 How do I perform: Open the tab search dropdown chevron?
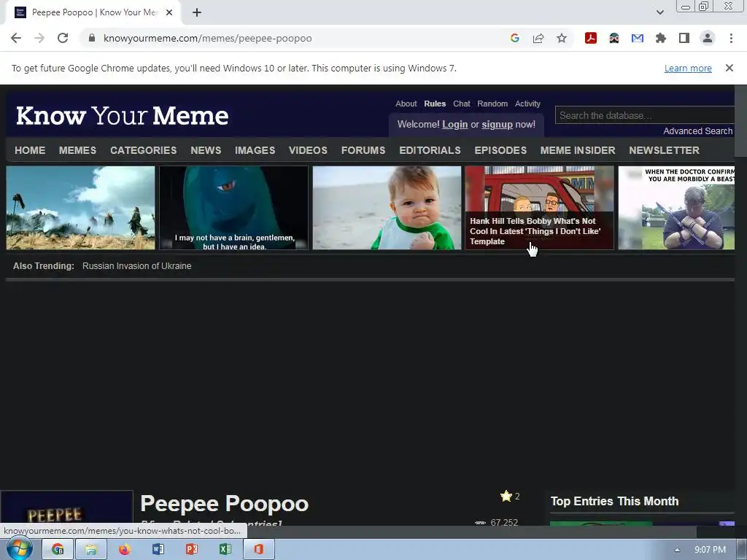(659, 12)
